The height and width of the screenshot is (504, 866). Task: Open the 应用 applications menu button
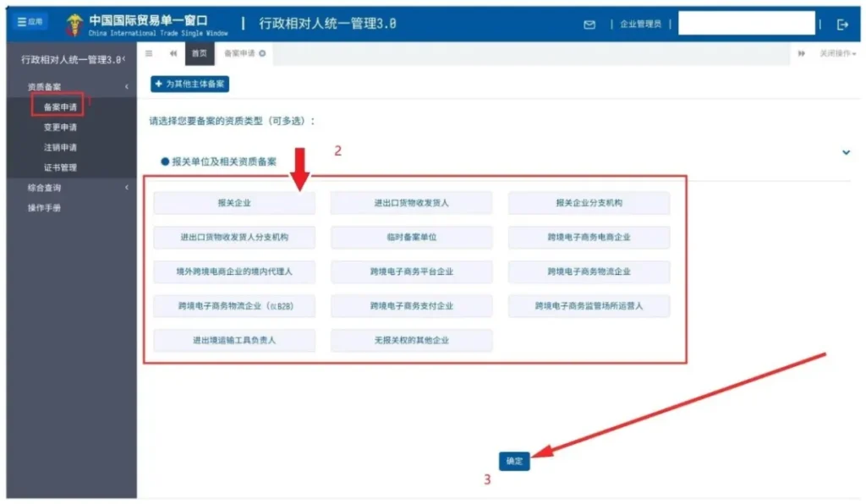pyautogui.click(x=30, y=22)
